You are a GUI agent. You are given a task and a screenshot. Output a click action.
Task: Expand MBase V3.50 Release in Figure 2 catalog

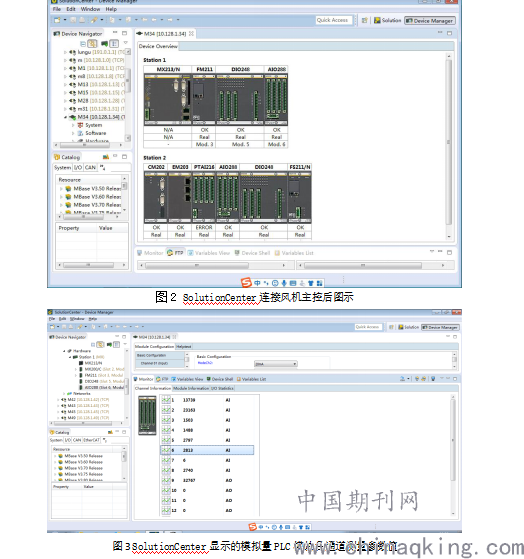(61, 189)
